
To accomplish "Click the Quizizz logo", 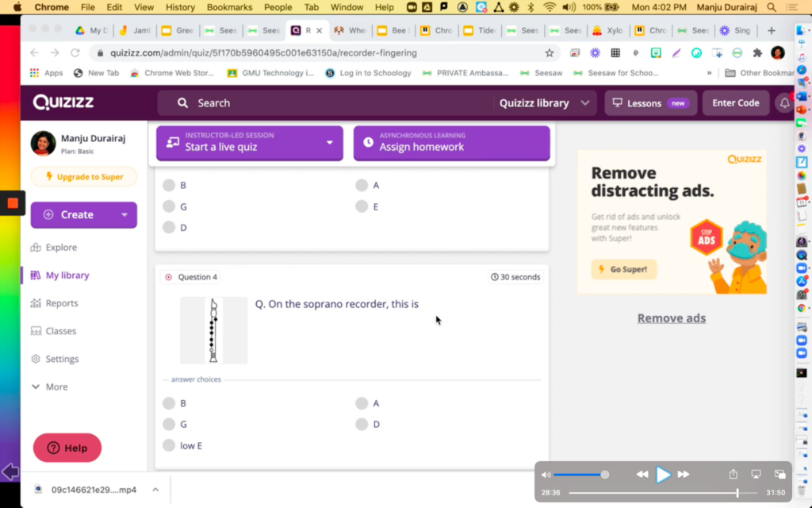I will [x=63, y=102].
